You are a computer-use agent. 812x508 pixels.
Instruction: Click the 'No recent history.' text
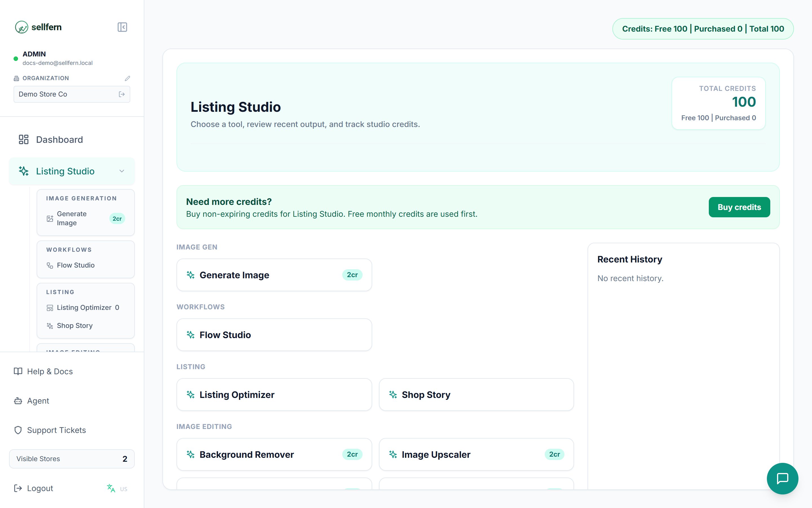(x=630, y=279)
